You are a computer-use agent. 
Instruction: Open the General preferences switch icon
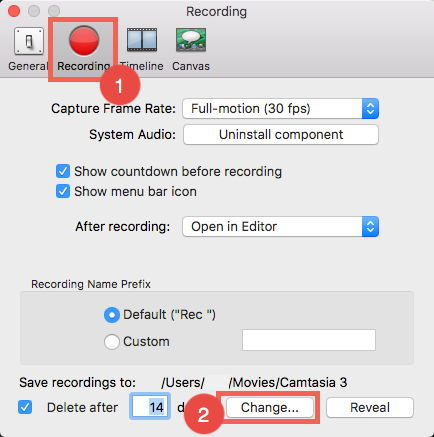pos(29,41)
